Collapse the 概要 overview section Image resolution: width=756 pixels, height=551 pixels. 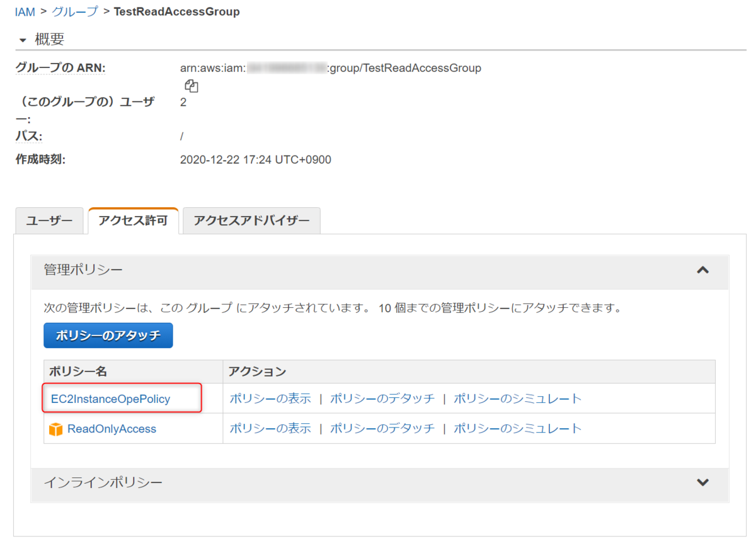[x=23, y=40]
